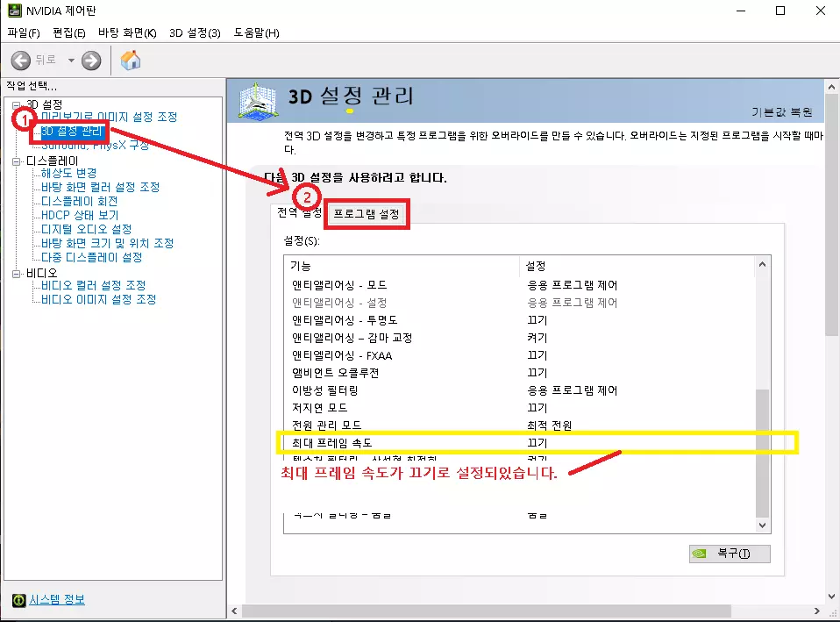Open 디스플레이 회전 tree item
The height and width of the screenshot is (622, 840).
[79, 201]
